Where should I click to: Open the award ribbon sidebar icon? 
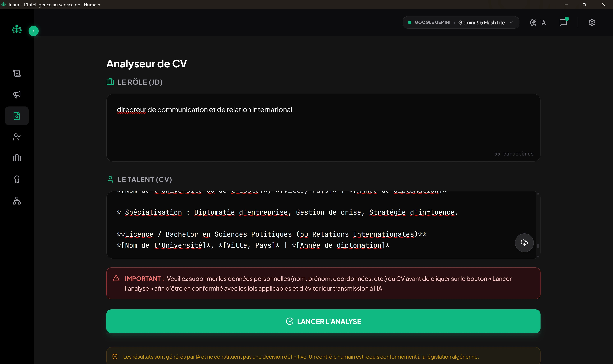(17, 179)
